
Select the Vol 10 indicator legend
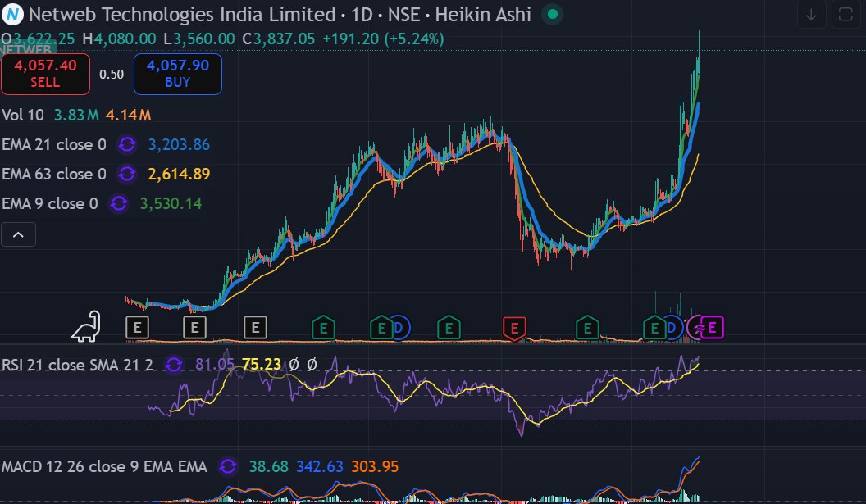[x=23, y=115]
